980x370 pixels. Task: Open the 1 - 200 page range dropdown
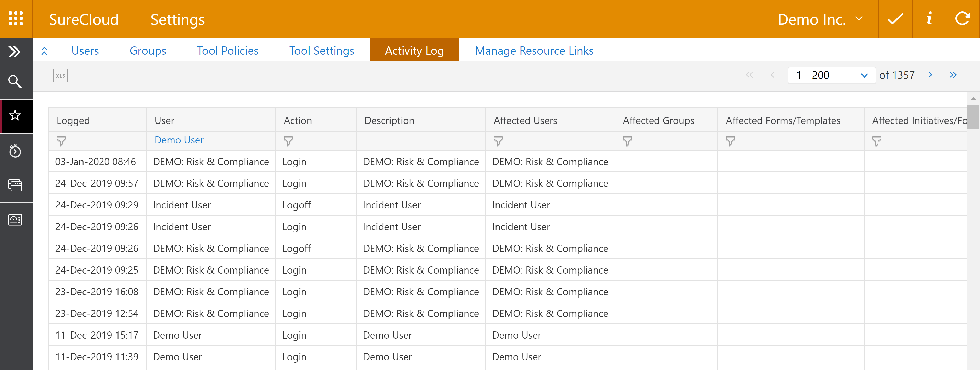tap(832, 75)
